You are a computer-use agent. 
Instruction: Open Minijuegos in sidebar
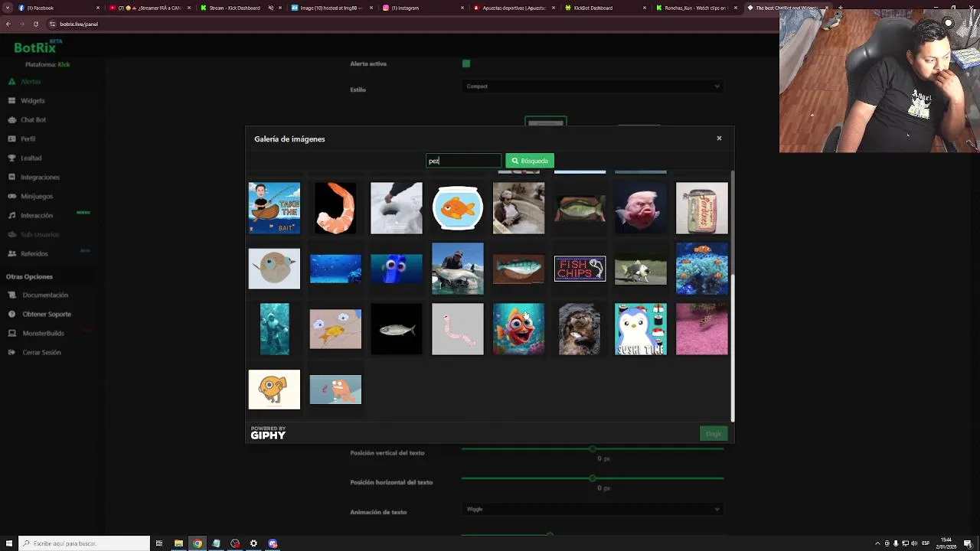coord(37,196)
